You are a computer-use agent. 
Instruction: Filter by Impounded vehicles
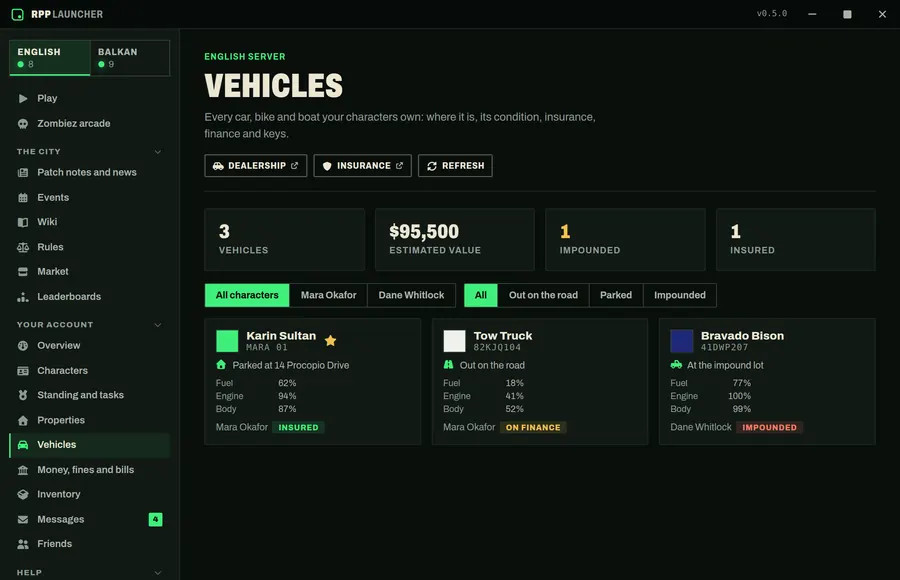[x=680, y=295]
